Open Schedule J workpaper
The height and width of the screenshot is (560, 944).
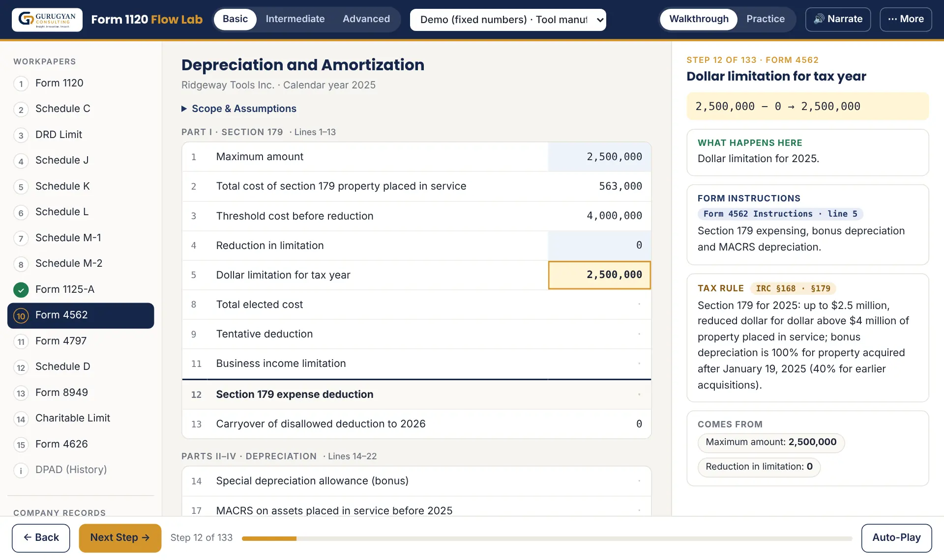(81, 161)
